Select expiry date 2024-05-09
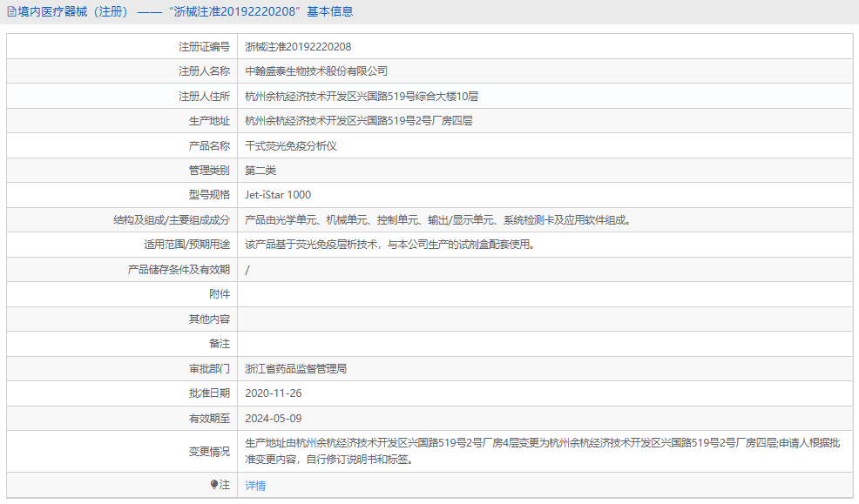The image size is (859, 504). point(274,418)
